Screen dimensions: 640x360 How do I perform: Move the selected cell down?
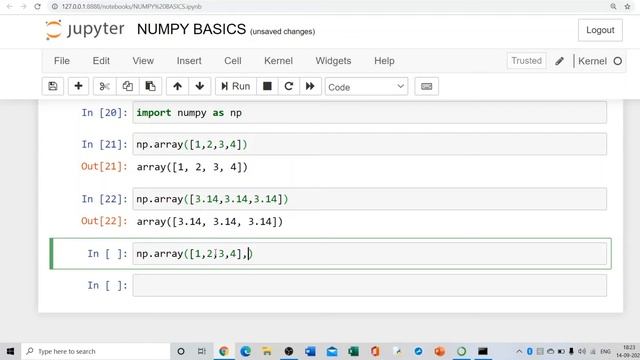point(200,87)
